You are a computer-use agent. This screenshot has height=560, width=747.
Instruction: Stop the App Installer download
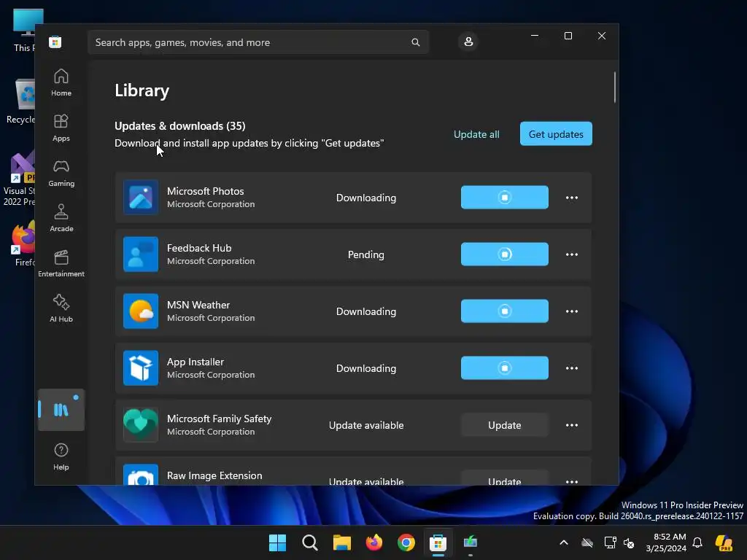[505, 368]
